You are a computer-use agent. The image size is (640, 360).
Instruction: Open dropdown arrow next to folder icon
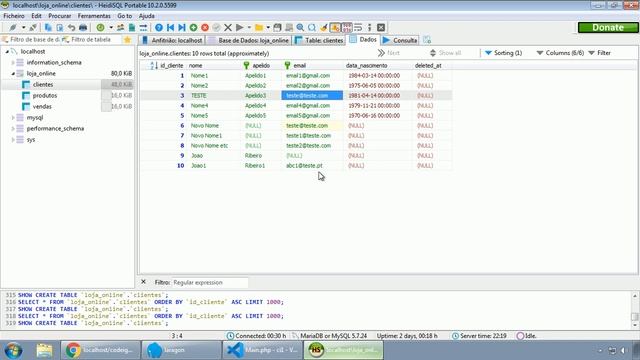pyautogui.click(x=268, y=27)
